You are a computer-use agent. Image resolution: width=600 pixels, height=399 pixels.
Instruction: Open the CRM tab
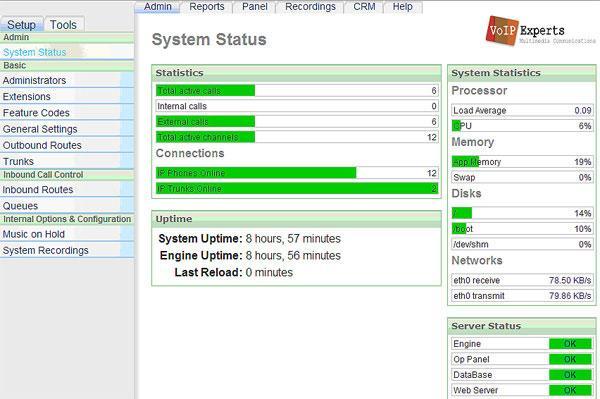pyautogui.click(x=364, y=7)
